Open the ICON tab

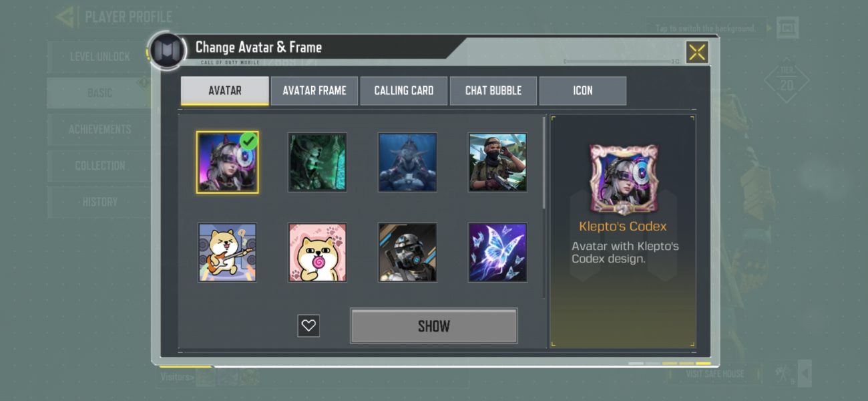click(583, 91)
